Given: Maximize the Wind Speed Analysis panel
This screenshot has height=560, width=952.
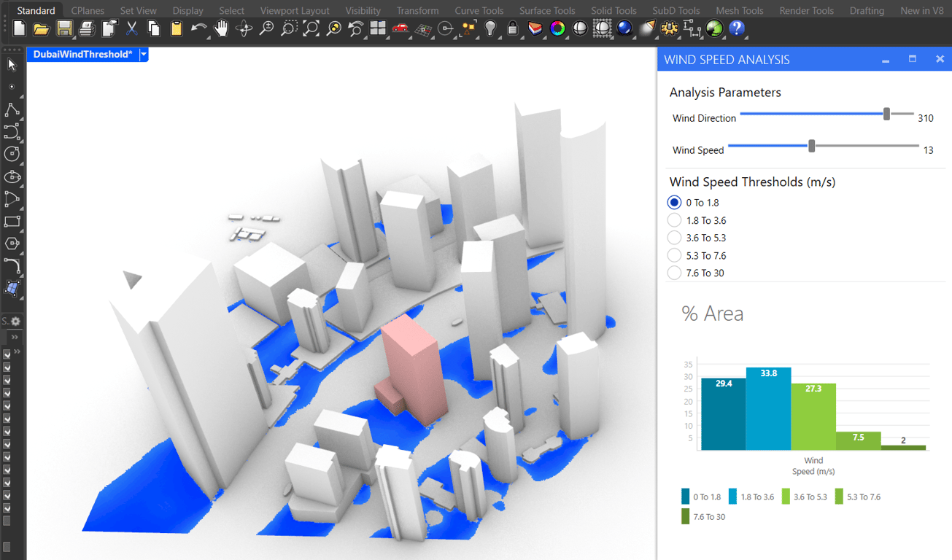Looking at the screenshot, I should 912,59.
